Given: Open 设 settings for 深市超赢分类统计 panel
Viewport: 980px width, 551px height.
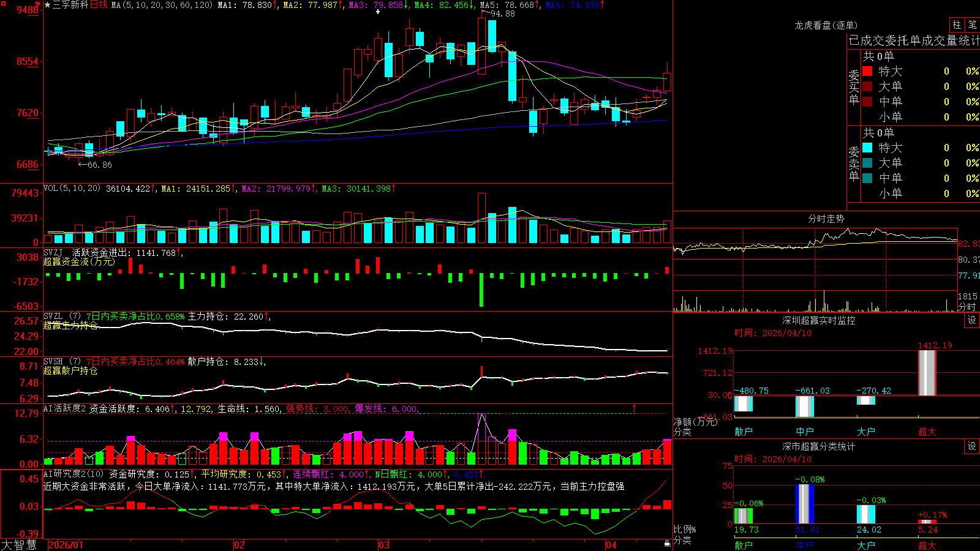Looking at the screenshot, I should point(972,446).
